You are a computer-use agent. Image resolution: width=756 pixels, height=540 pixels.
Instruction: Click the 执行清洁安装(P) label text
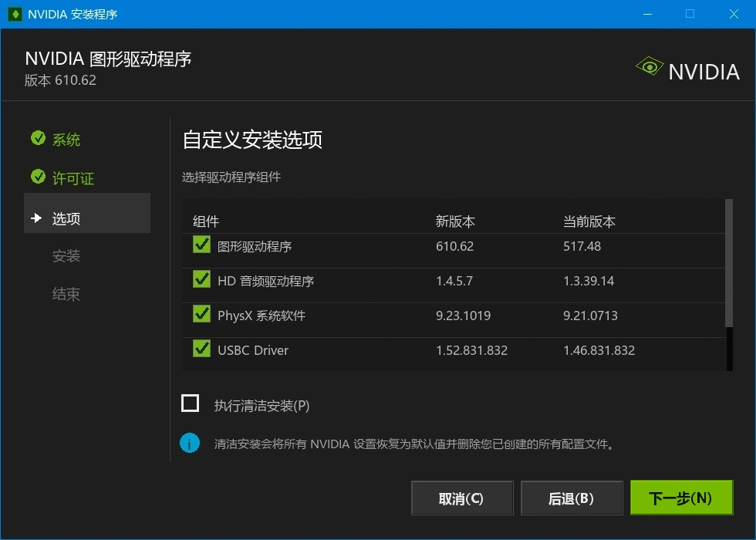tap(262, 406)
